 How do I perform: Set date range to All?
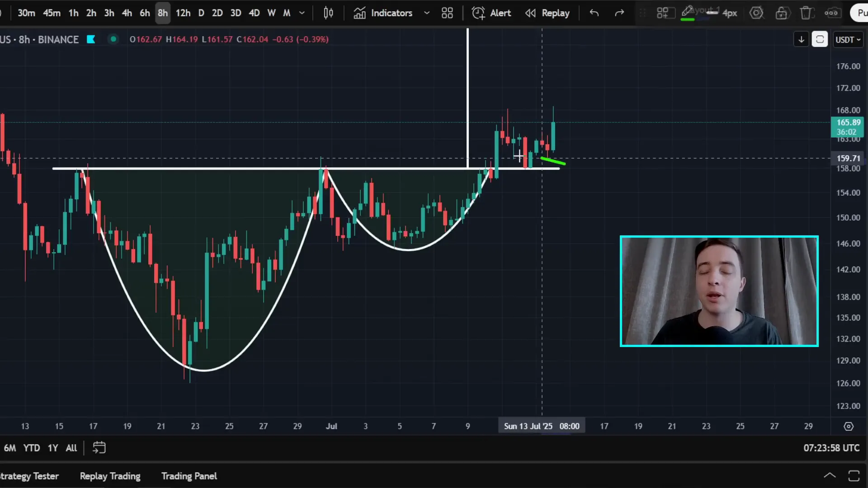pos(71,448)
